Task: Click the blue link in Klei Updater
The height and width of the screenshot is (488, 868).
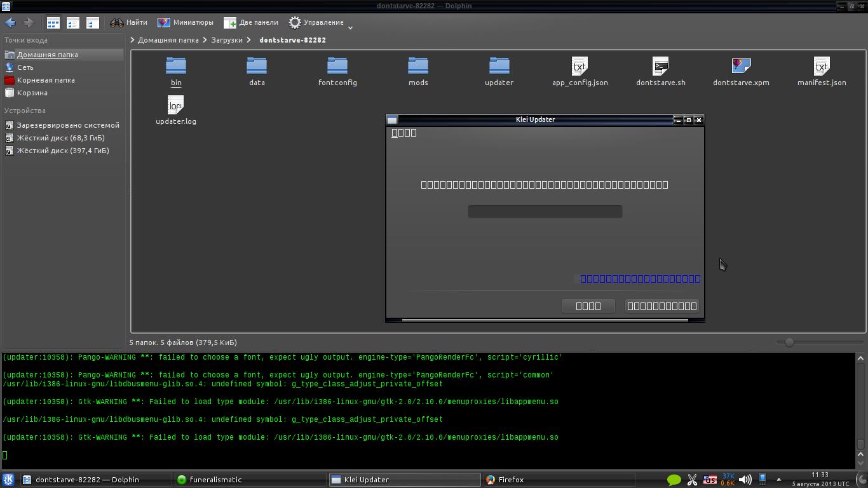Action: pyautogui.click(x=640, y=279)
